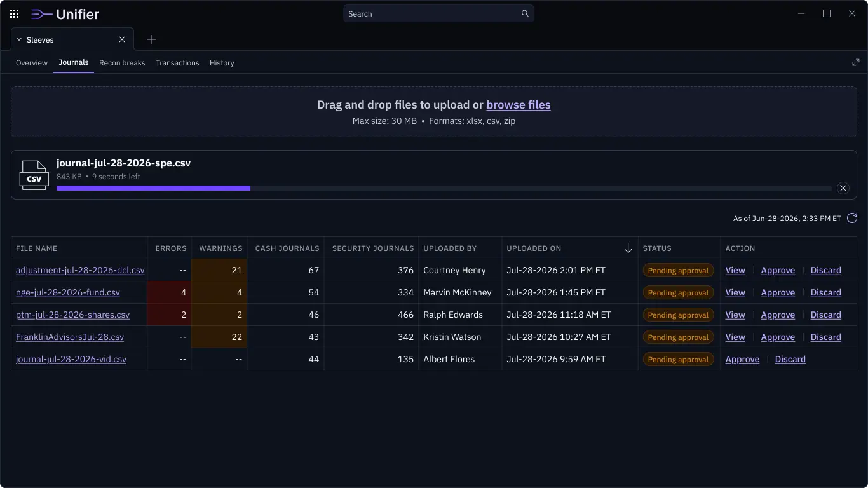Discard adjustment-jul-28-2026-dcl.csv
This screenshot has height=488, width=868.
(x=826, y=270)
